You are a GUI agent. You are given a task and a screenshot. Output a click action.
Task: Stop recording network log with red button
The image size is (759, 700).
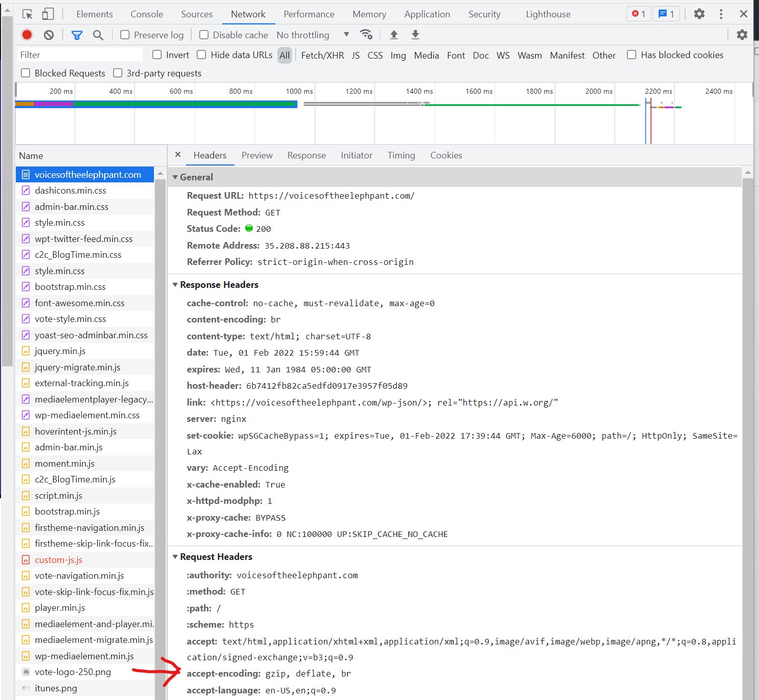click(27, 35)
